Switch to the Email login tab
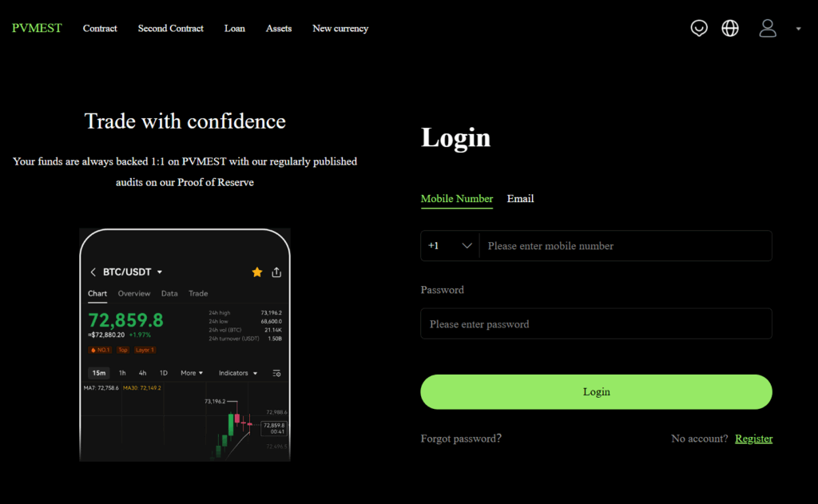The image size is (818, 504). tap(520, 199)
